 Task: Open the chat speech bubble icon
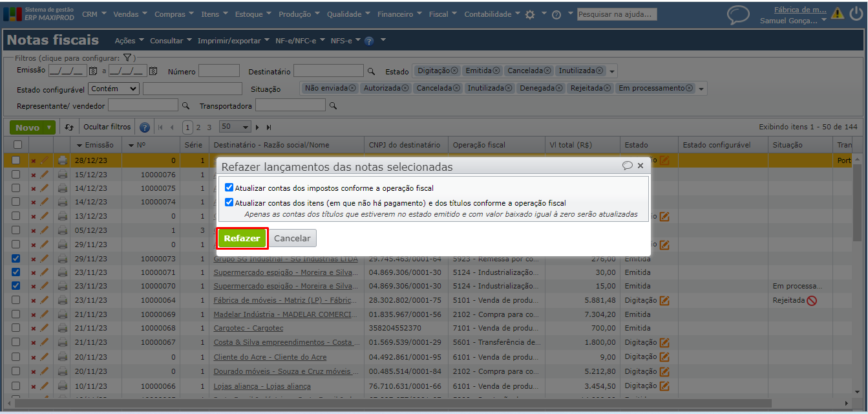pyautogui.click(x=738, y=15)
